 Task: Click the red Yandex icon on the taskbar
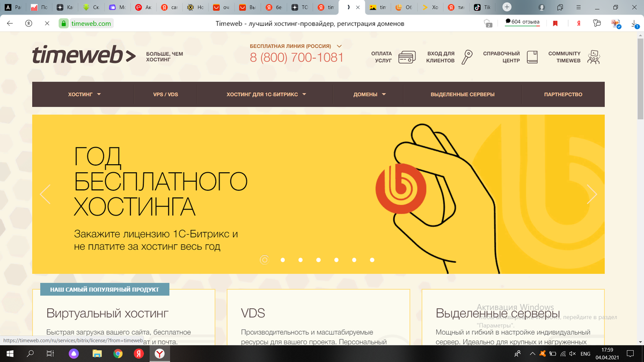139,353
